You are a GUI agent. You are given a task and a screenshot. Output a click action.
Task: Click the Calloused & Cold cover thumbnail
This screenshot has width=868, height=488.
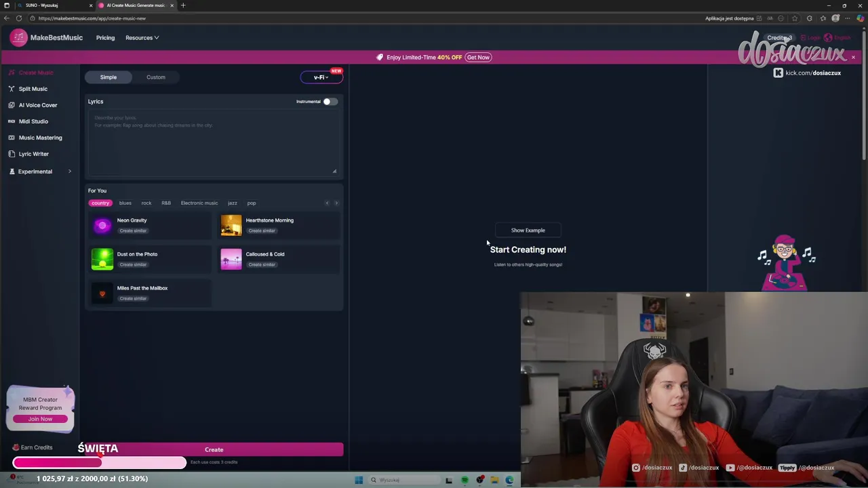coord(231,259)
